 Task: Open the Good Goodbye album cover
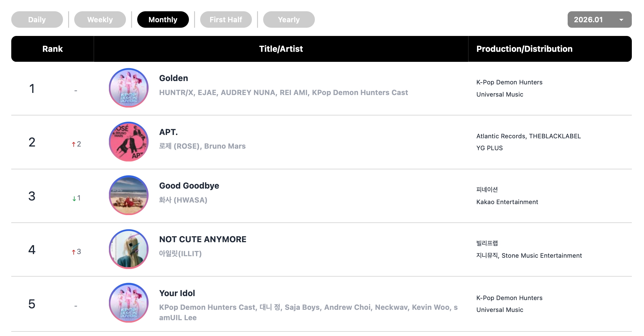point(129,195)
